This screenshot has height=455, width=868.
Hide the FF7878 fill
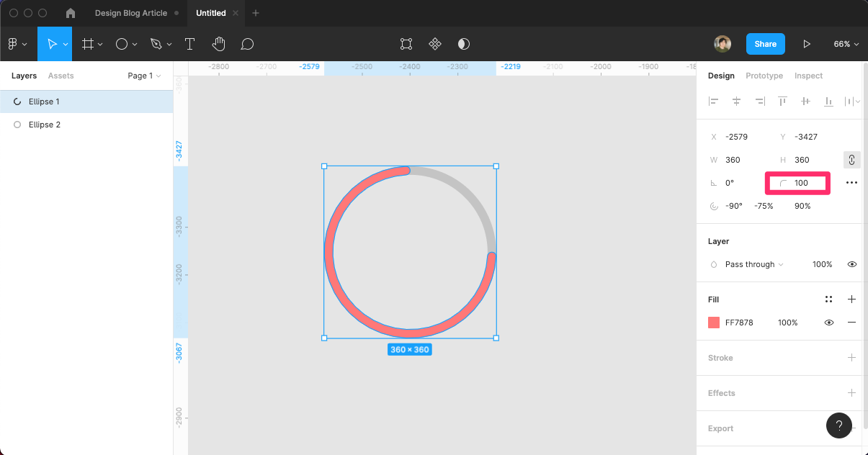click(829, 323)
